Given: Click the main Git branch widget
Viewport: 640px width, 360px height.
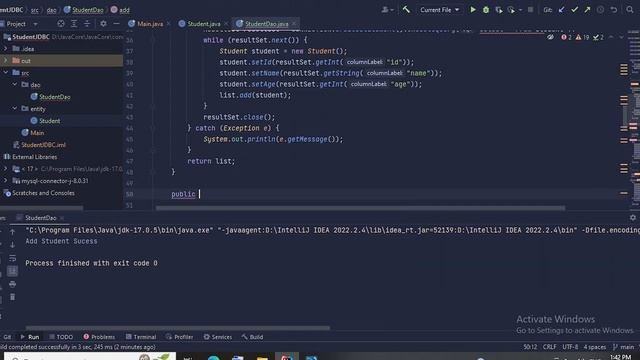Looking at the screenshot, I should pos(623,347).
